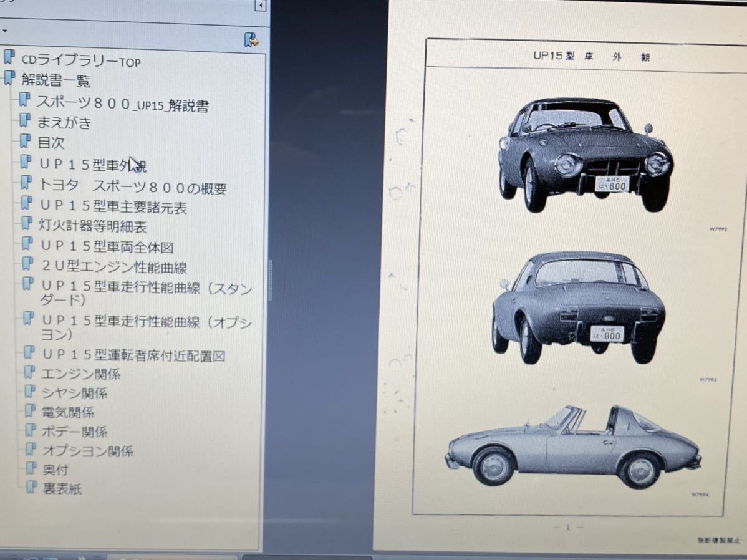Open 灯火計器等明細表 bookmark
Screen dimensions: 747x560
click(x=93, y=226)
